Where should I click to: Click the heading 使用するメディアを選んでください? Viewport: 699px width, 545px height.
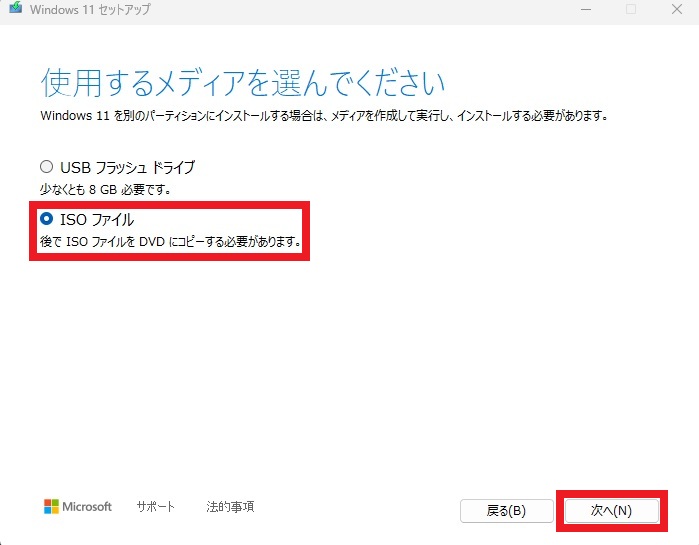pyautogui.click(x=243, y=83)
